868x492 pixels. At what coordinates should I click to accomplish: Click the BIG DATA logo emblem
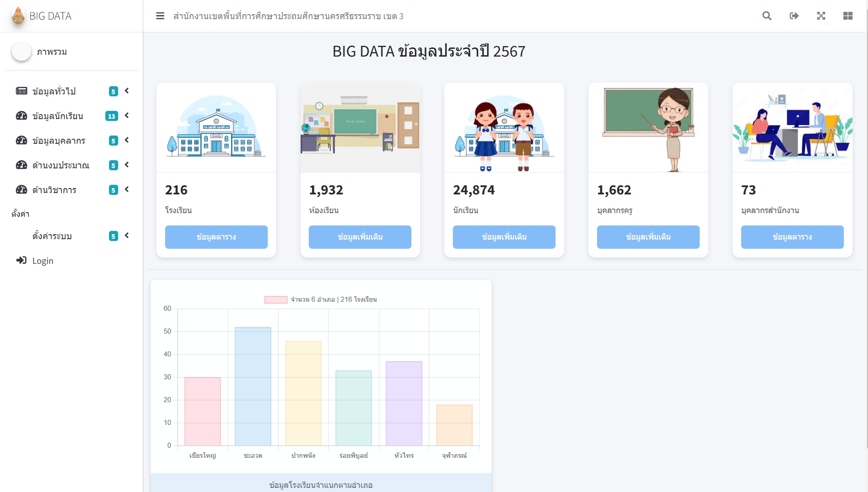coord(18,16)
